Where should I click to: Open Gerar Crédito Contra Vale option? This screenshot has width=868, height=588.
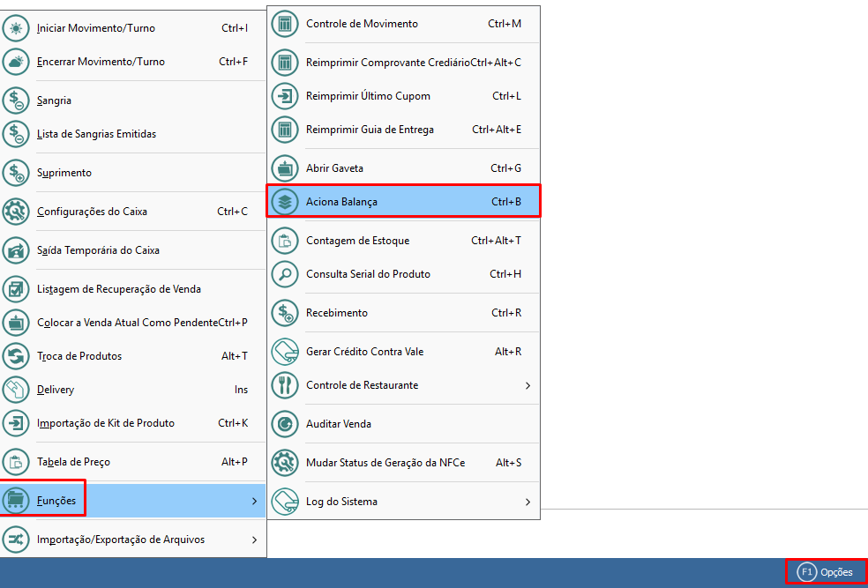click(364, 352)
